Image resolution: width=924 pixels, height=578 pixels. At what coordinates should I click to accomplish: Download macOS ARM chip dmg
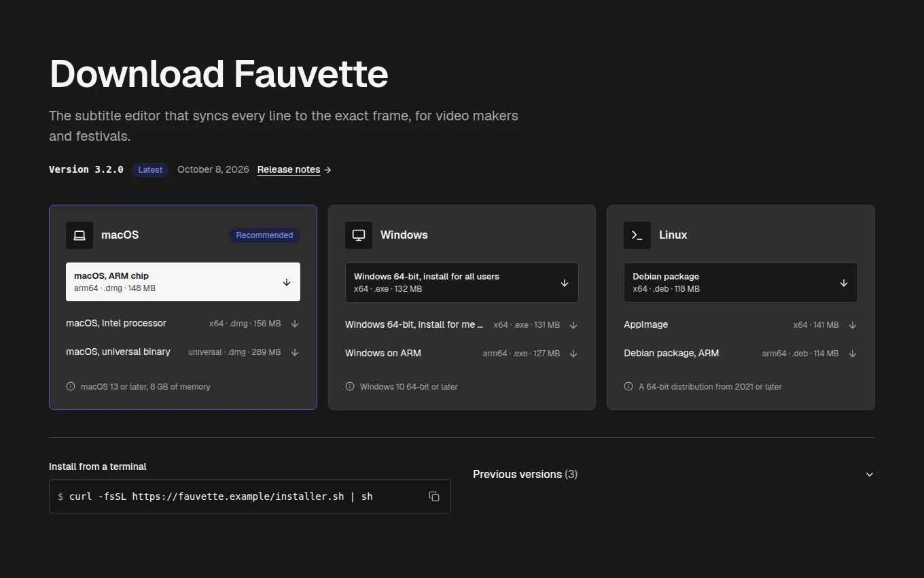tap(183, 282)
